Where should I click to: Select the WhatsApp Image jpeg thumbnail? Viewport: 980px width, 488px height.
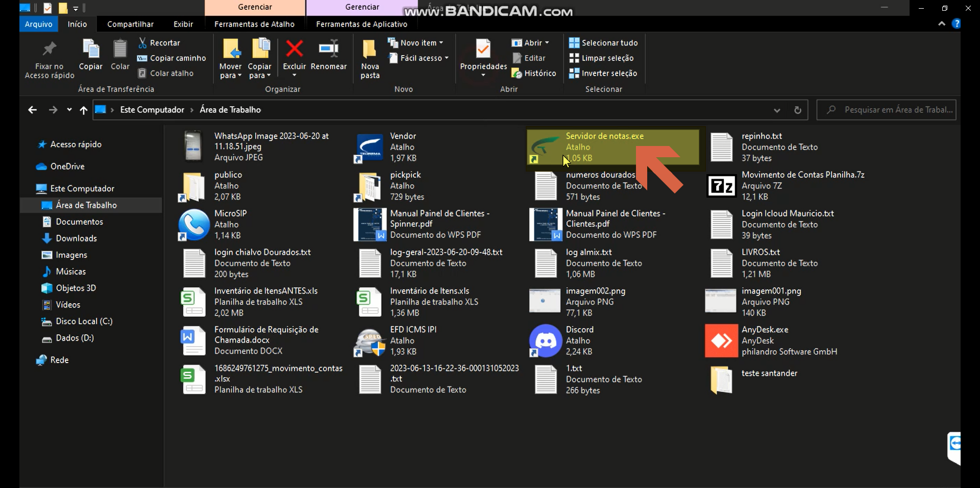pos(193,146)
